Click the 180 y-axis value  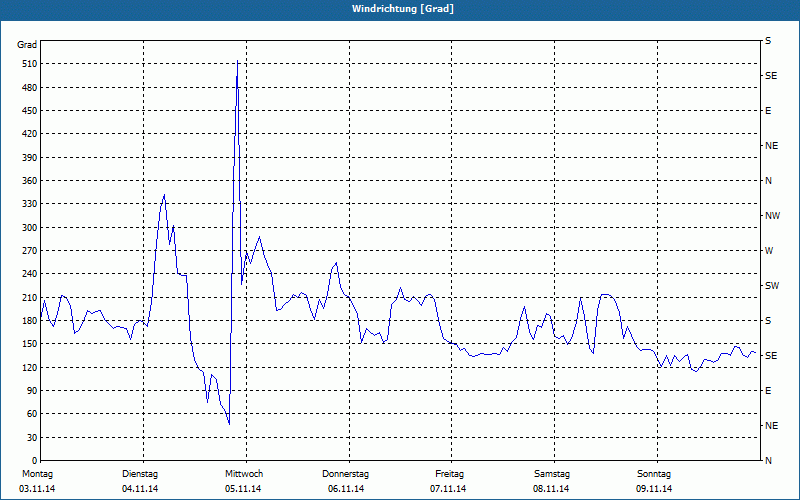29,321
